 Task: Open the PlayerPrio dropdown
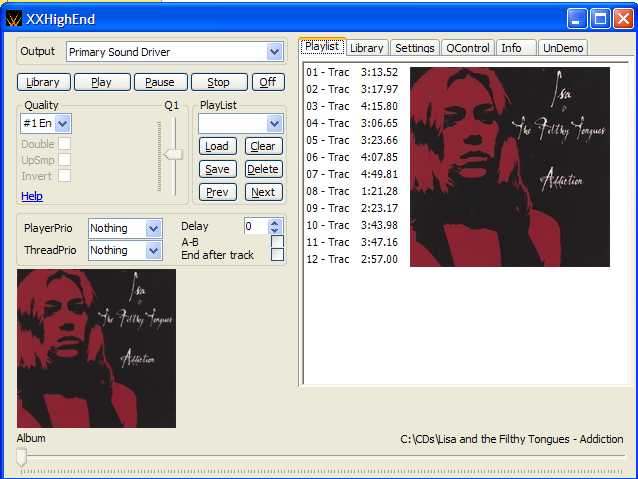153,228
